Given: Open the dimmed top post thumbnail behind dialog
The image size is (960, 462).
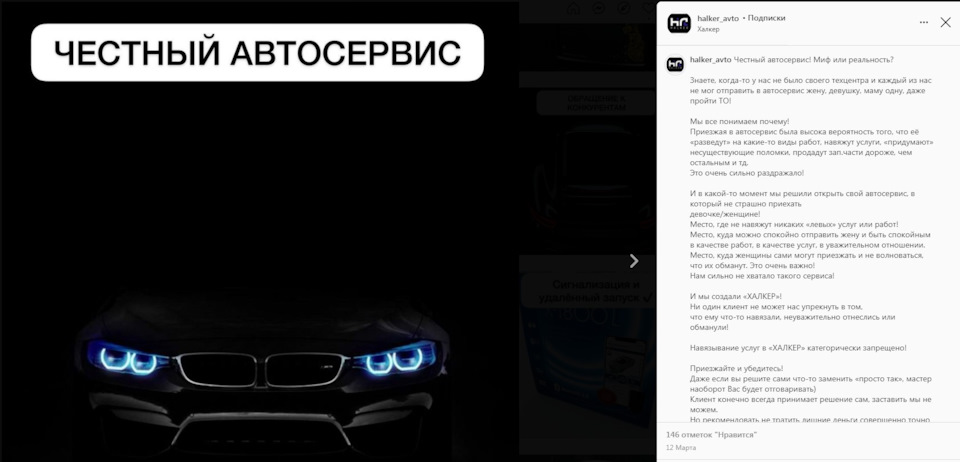Looking at the screenshot, I should point(588,47).
